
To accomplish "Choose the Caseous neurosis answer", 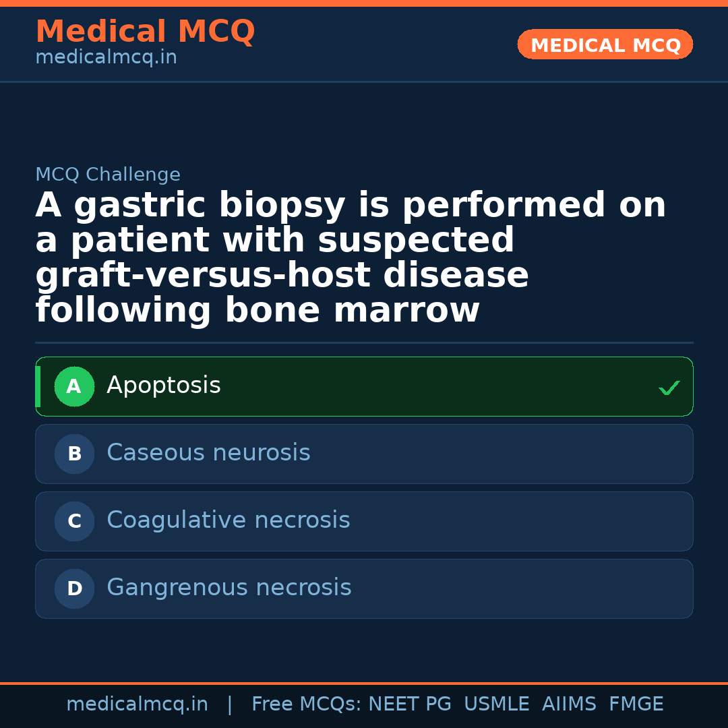I will tap(364, 454).
